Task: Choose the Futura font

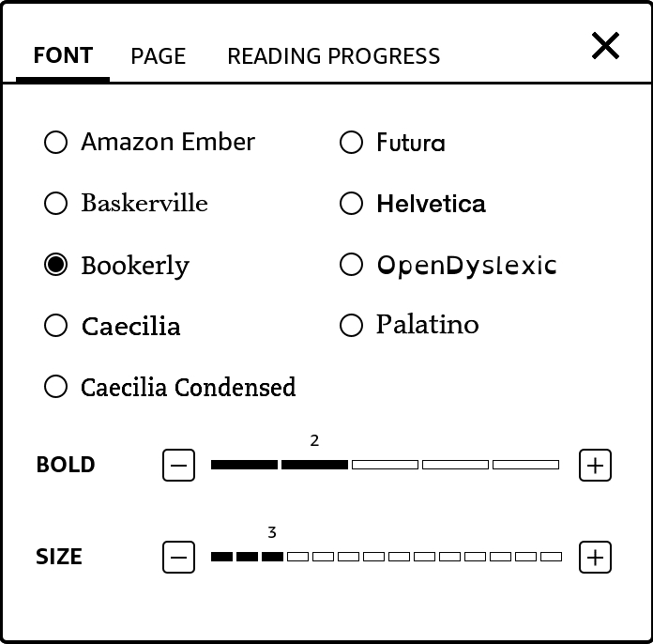Action: [x=351, y=143]
